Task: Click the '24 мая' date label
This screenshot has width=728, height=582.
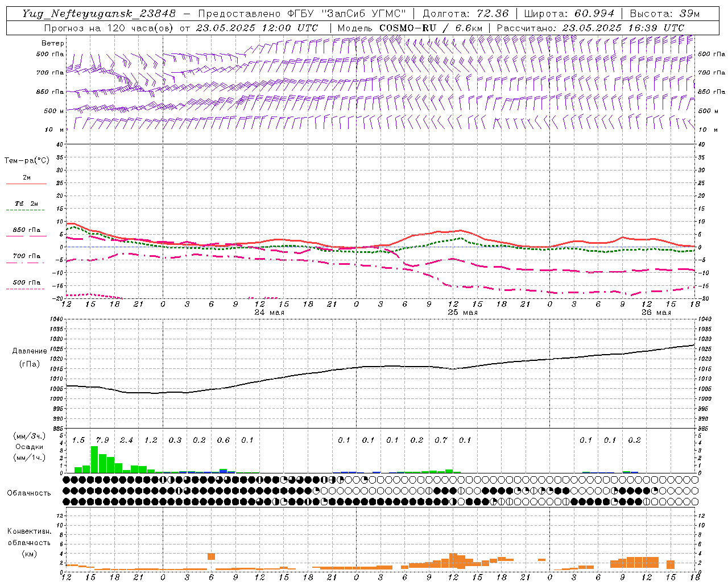Action: coord(269,313)
